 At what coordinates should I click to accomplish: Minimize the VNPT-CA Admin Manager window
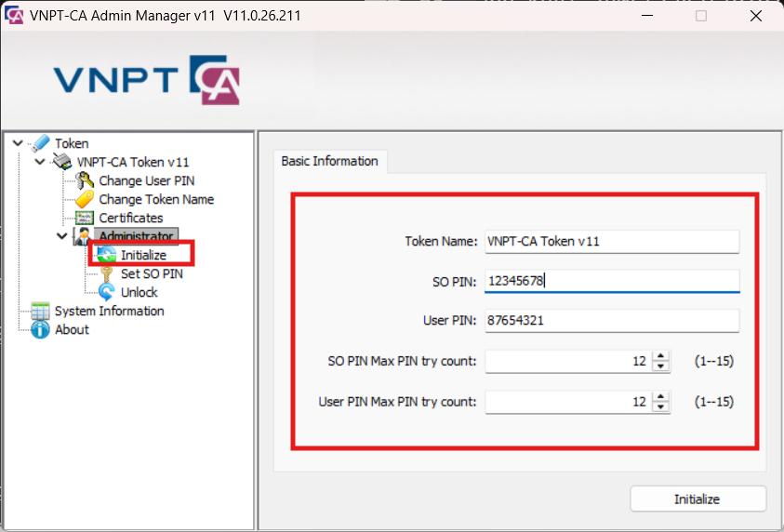click(647, 16)
